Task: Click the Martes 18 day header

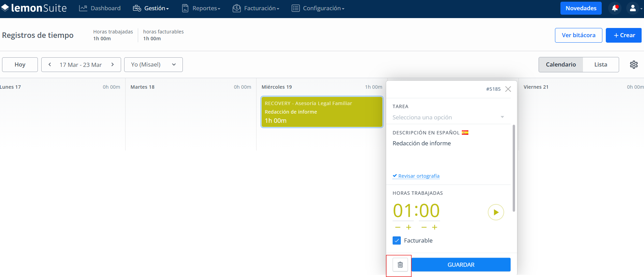Action: (143, 87)
